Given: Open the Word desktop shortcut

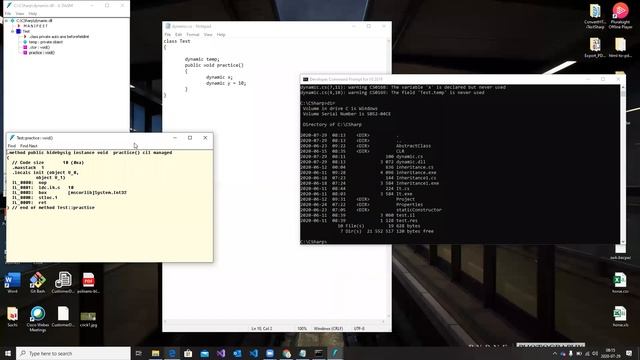Looking at the screenshot, I should 12,283.
